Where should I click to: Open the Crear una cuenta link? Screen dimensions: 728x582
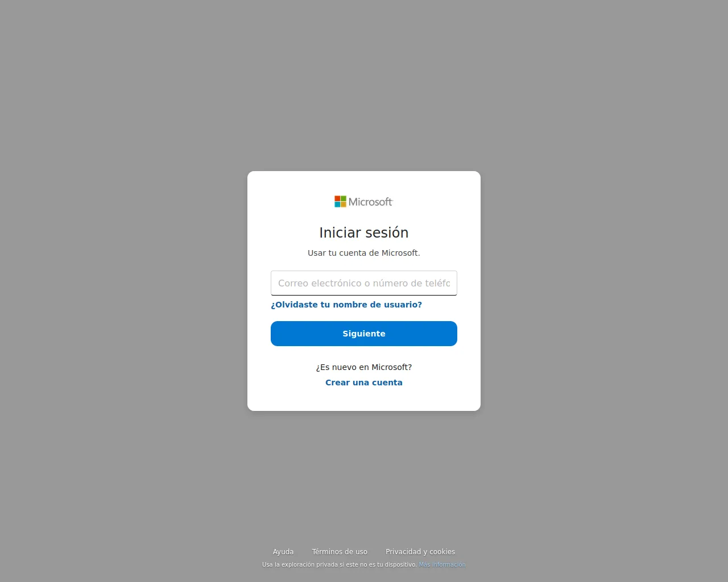364,383
